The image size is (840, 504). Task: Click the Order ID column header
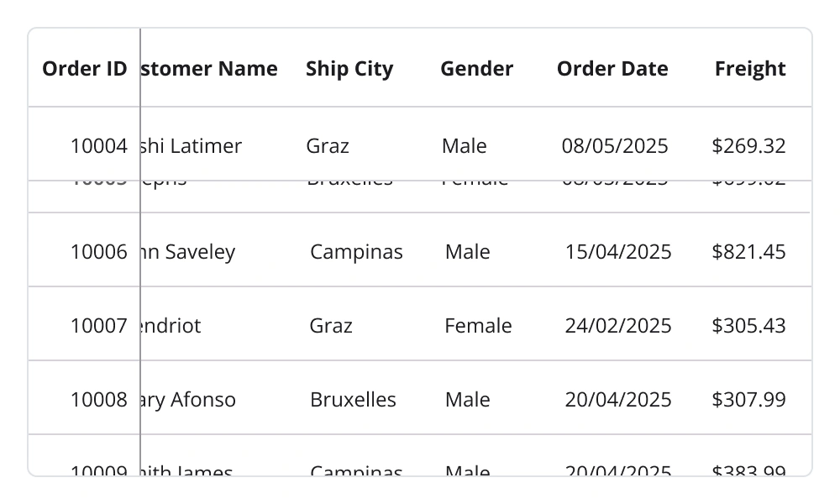click(x=84, y=69)
